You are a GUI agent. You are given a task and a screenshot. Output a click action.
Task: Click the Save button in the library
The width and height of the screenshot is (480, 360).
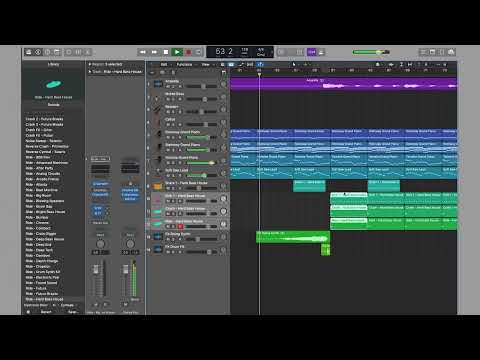72,312
